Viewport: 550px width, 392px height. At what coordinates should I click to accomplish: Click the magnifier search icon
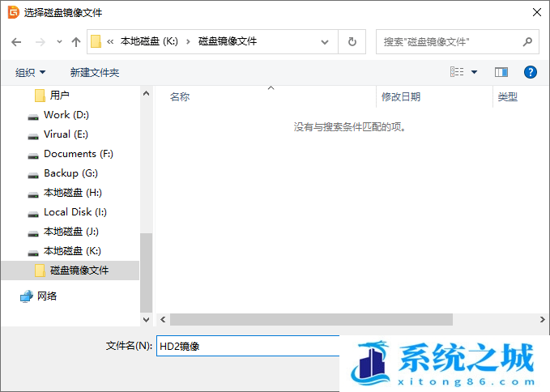(527, 42)
